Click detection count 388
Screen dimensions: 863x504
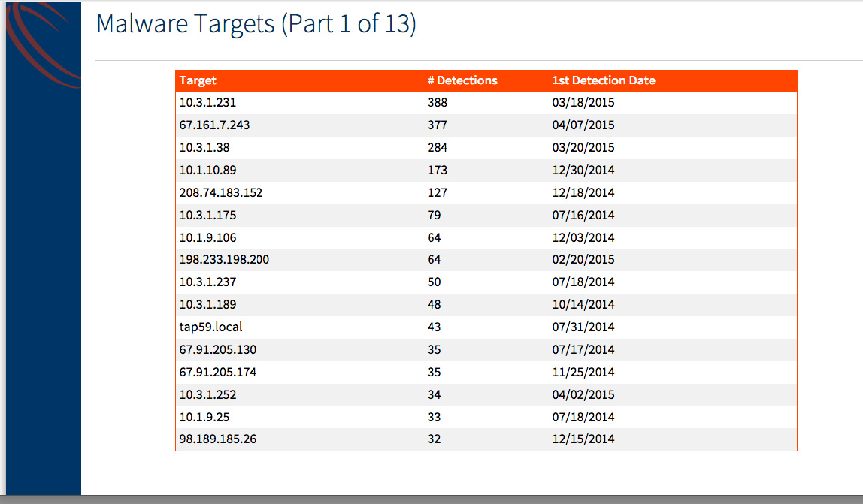(438, 102)
